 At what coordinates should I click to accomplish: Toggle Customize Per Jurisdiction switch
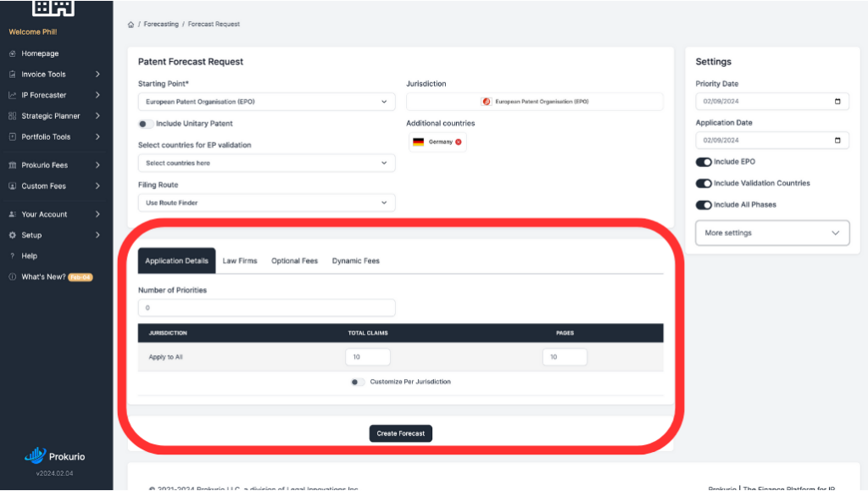point(358,382)
